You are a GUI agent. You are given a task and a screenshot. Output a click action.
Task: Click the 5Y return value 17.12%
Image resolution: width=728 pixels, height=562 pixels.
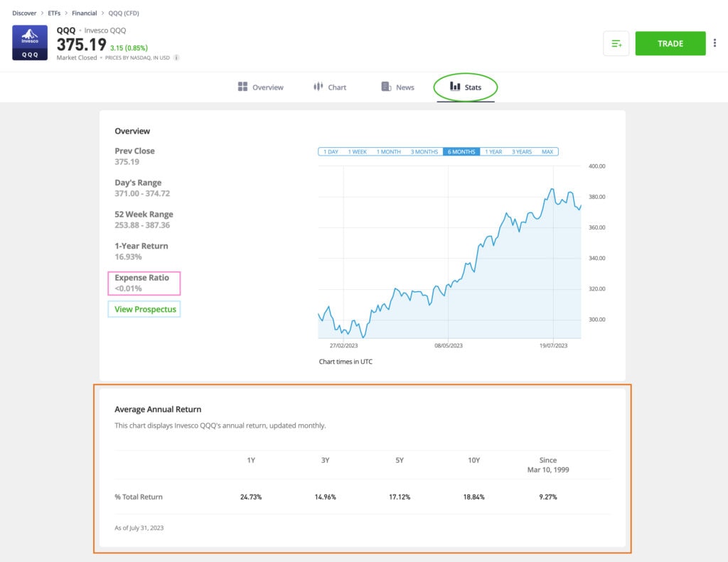[x=400, y=497]
